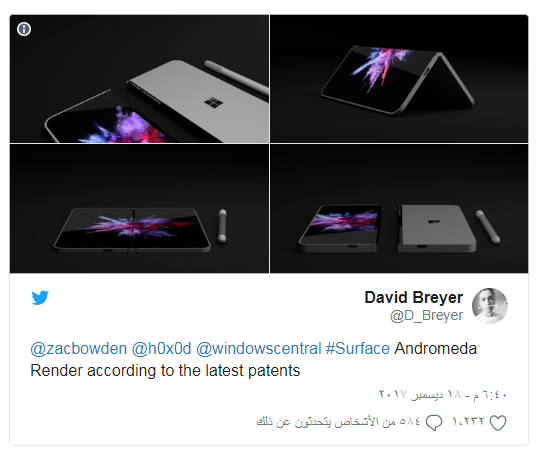Open the @windowscentral mention link
538x456 pixels.
258,349
